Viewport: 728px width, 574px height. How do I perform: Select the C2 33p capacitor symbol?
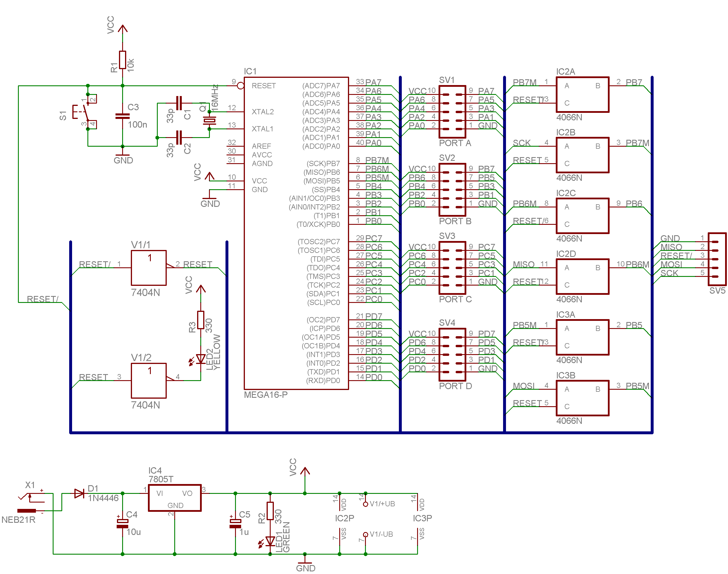coord(179,137)
